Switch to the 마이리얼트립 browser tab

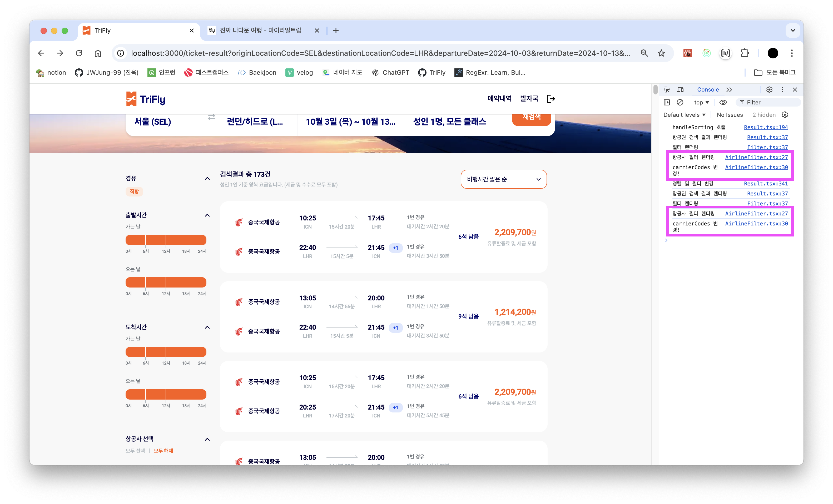tap(260, 31)
